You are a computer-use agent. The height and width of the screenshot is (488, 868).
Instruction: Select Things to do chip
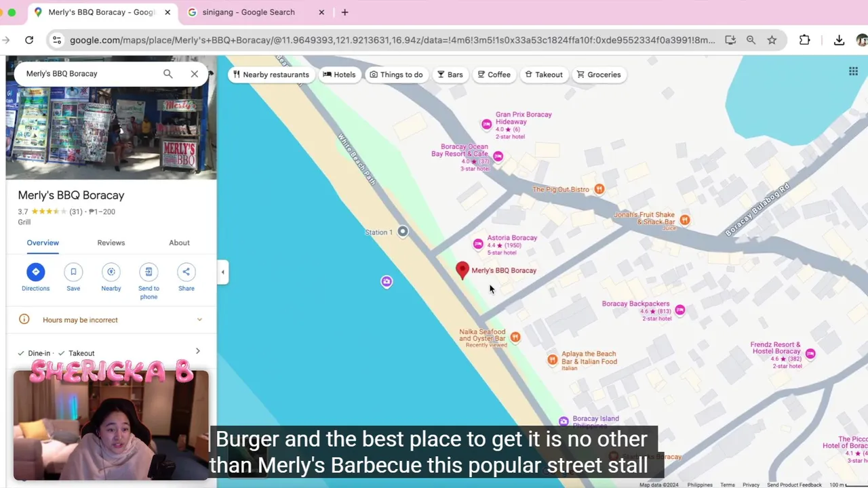396,75
